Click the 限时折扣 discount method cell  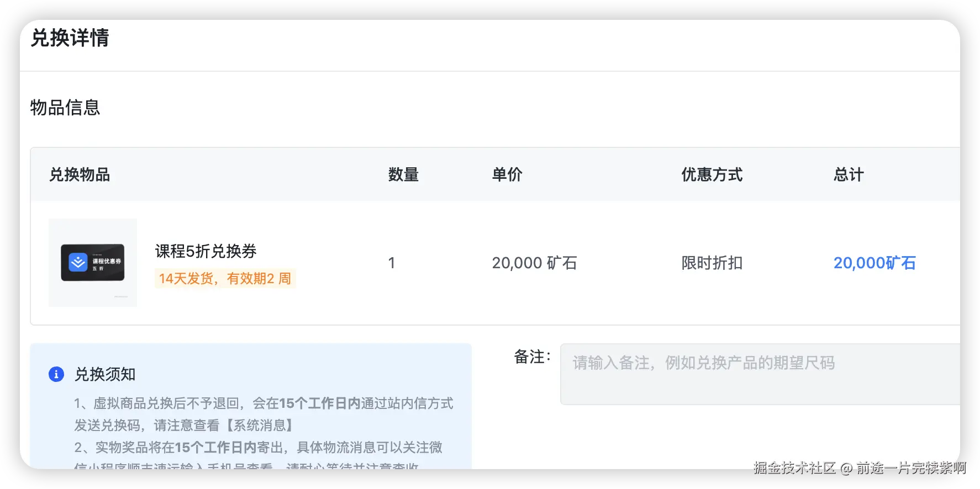[x=712, y=263]
